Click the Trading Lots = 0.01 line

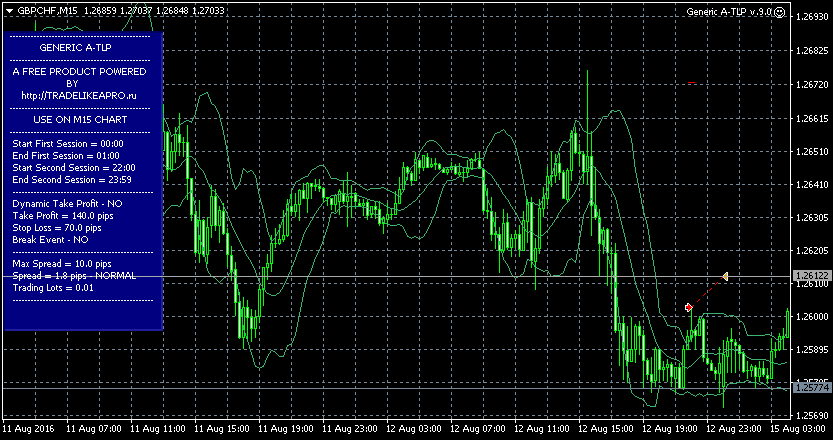point(53,288)
